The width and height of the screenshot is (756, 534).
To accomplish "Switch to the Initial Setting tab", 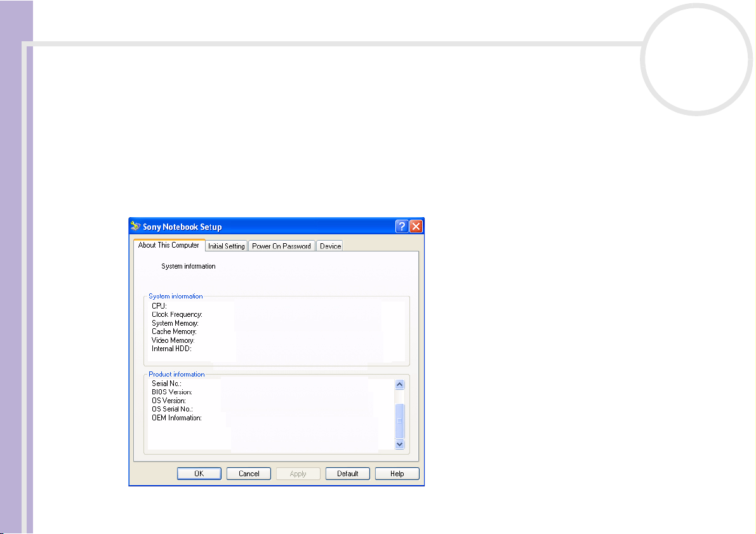I will tap(227, 246).
